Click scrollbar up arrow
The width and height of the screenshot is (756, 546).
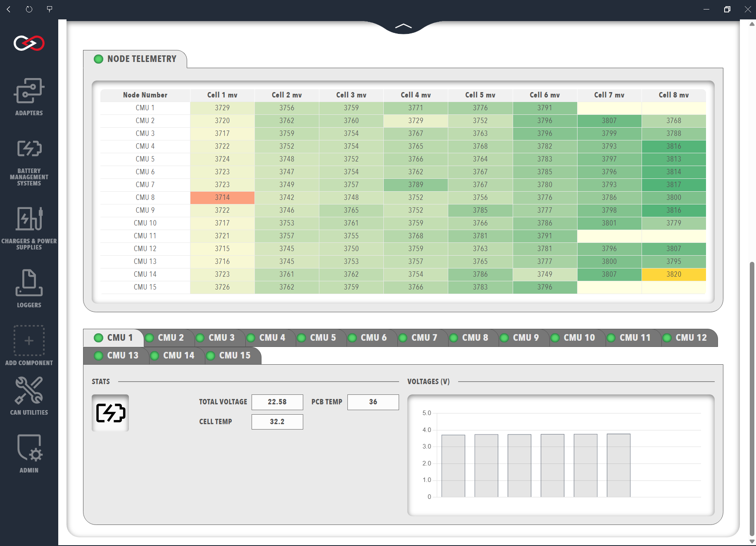tap(752, 24)
